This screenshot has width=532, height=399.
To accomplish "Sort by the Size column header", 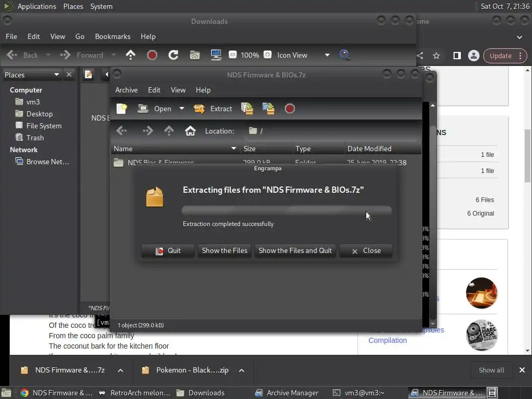I will point(267,149).
